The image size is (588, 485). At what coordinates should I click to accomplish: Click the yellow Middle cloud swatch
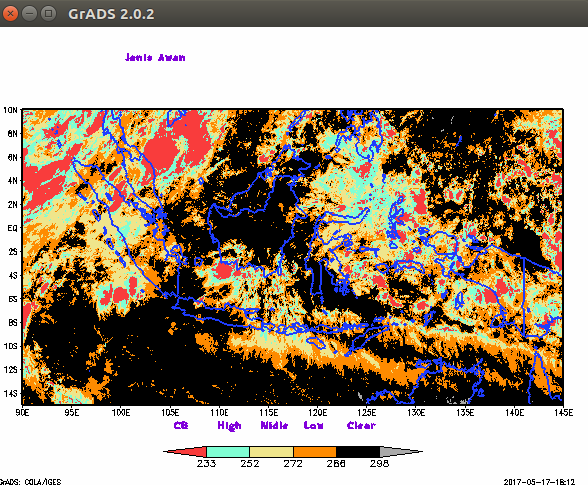272,452
